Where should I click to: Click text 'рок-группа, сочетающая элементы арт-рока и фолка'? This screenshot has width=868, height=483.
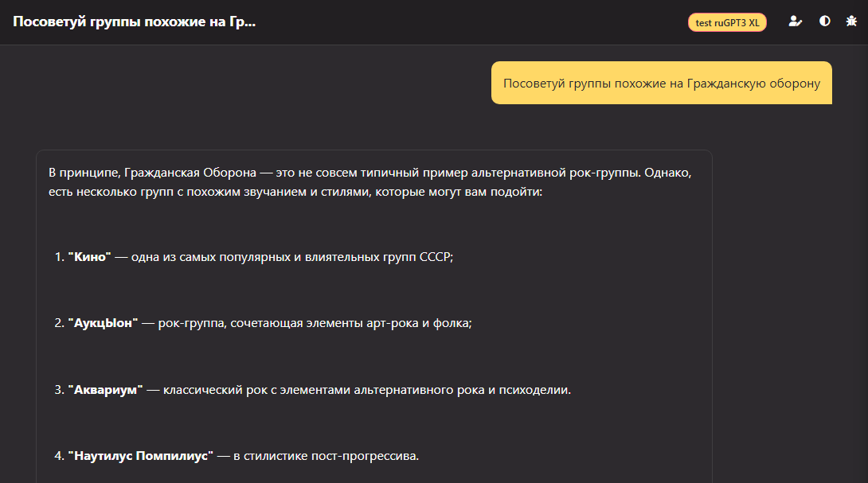point(313,323)
